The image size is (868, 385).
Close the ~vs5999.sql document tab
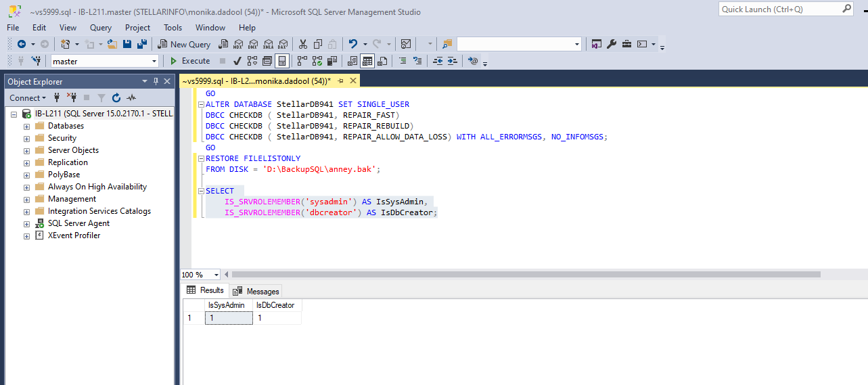(353, 81)
